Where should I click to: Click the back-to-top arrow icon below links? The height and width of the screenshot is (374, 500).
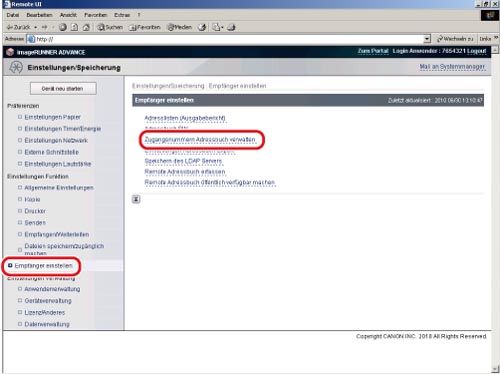coord(136,199)
